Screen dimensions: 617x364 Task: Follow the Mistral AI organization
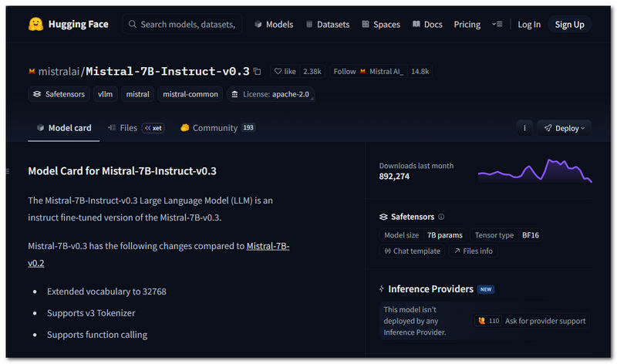click(x=345, y=71)
